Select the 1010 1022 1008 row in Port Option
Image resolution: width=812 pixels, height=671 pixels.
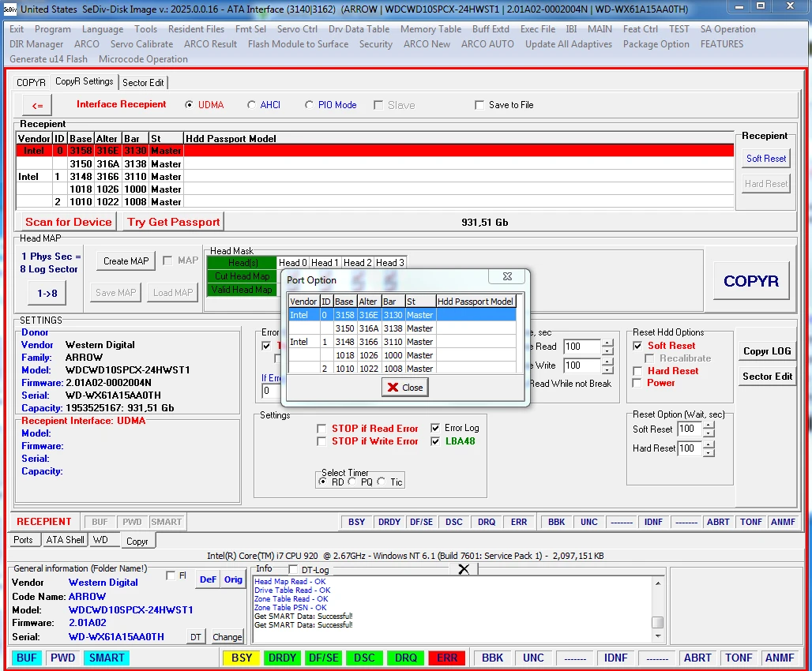tap(402, 369)
